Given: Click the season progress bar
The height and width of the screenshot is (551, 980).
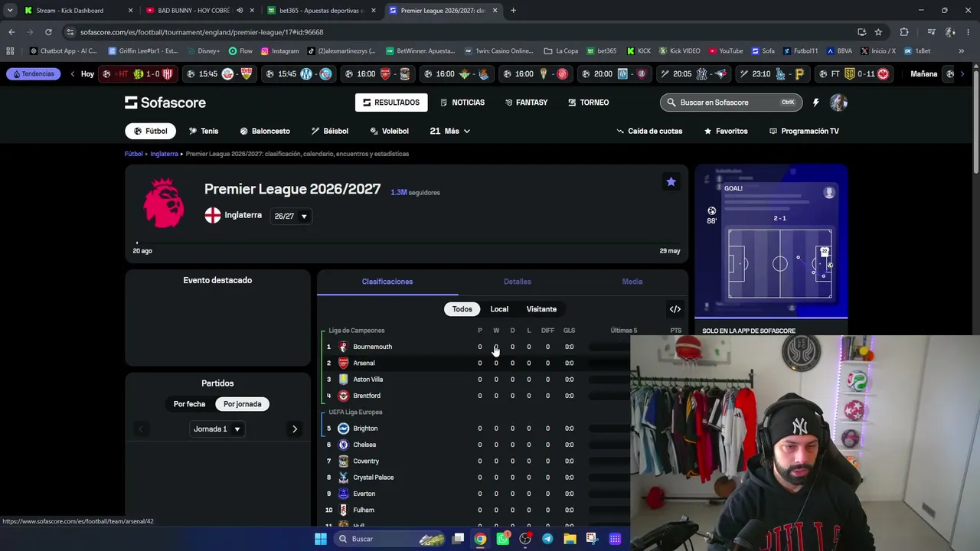Looking at the screenshot, I should pos(407,243).
